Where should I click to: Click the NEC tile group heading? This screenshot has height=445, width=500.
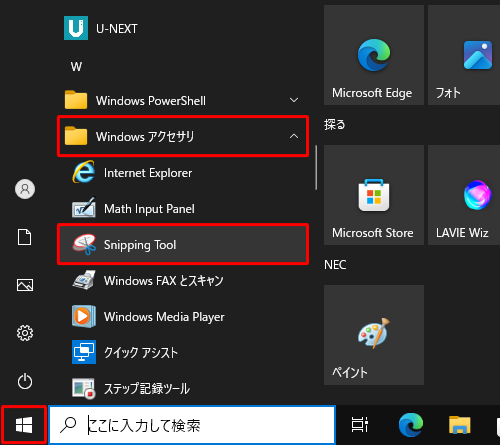coord(335,265)
